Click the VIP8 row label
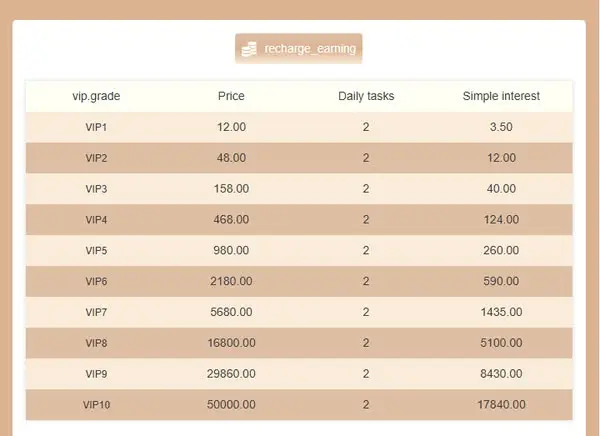Image resolution: width=600 pixels, height=436 pixels. tap(96, 343)
